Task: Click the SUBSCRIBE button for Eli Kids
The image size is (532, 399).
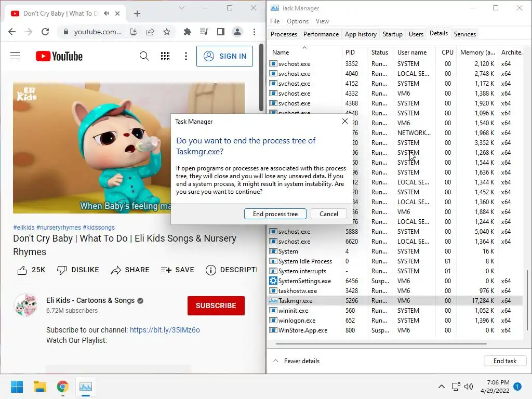Action: click(x=216, y=305)
